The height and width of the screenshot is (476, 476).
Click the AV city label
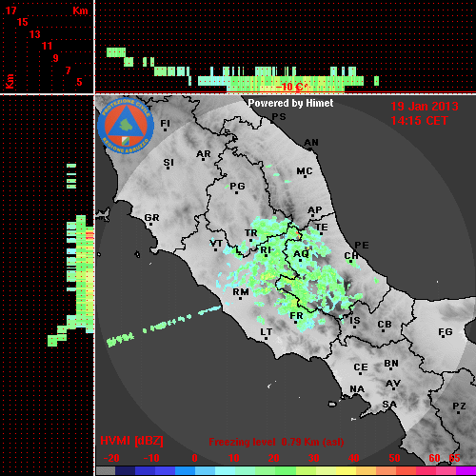(393, 384)
